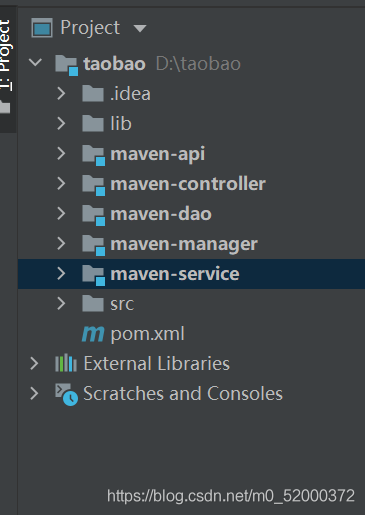
Task: Click the maven-service module icon
Action: [x=94, y=275]
